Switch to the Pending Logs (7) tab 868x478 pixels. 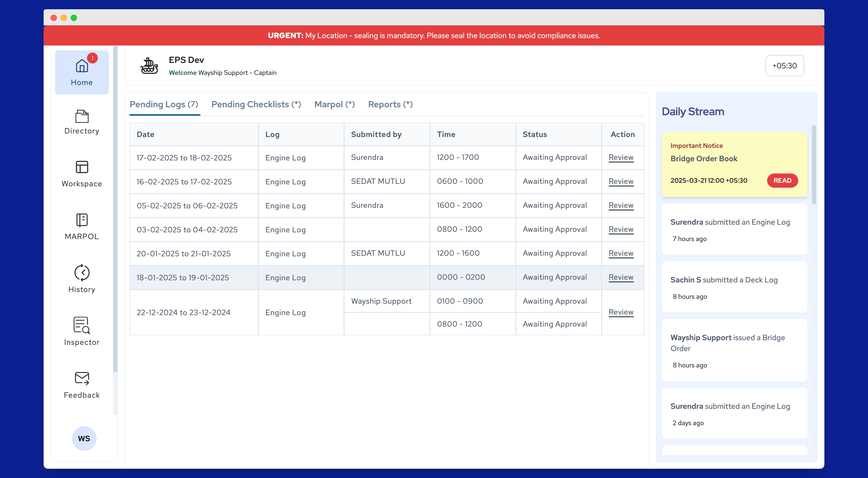tap(164, 104)
